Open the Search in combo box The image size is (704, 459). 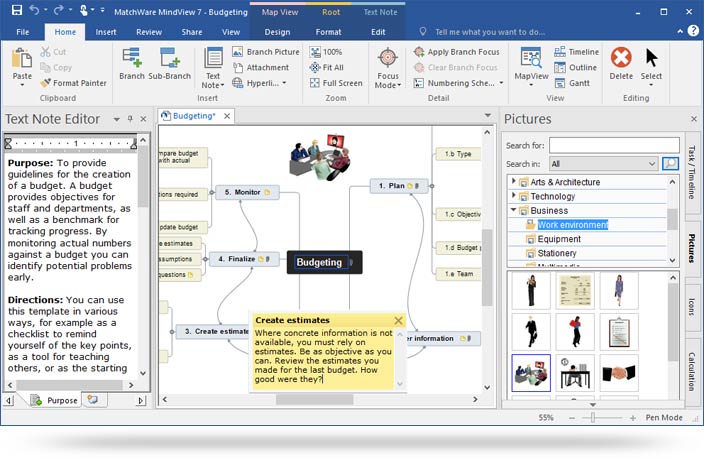[604, 164]
